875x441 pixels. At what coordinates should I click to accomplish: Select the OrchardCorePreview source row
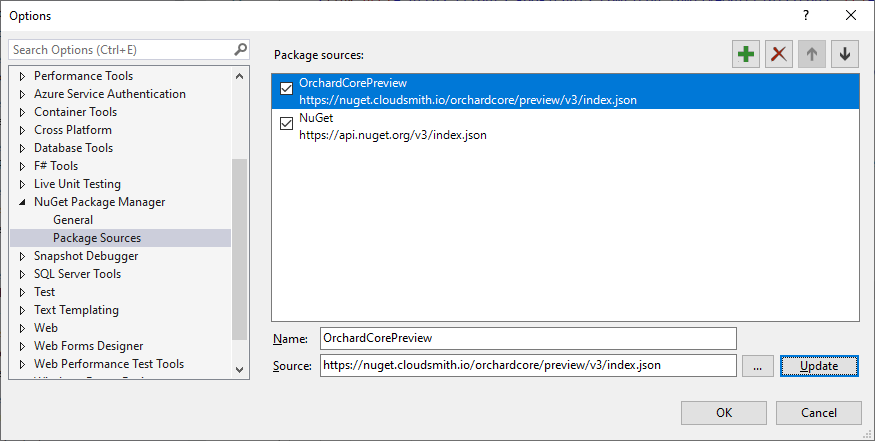pyautogui.click(x=565, y=92)
